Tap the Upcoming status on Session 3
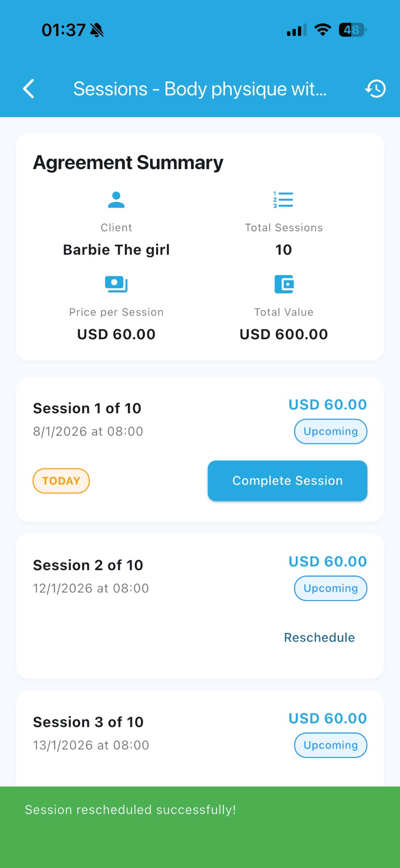Viewport: 400px width, 868px height. (331, 745)
